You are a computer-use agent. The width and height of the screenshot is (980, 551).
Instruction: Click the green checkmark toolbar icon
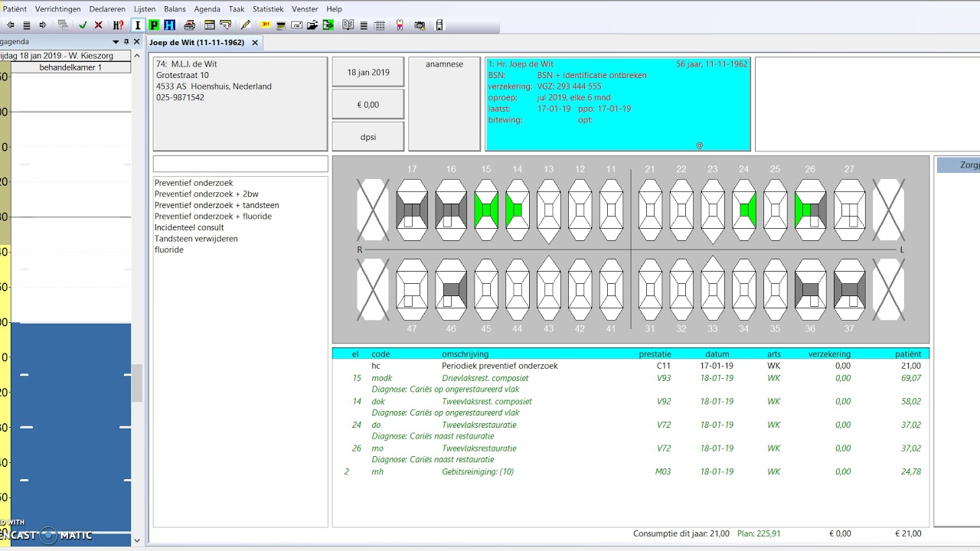[x=83, y=25]
